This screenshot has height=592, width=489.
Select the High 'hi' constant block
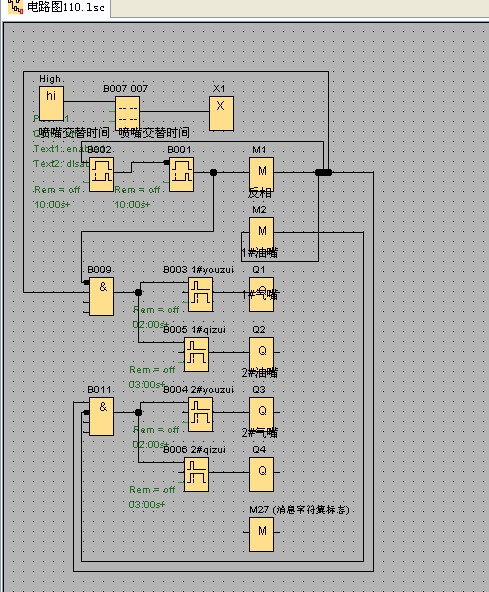(51, 103)
